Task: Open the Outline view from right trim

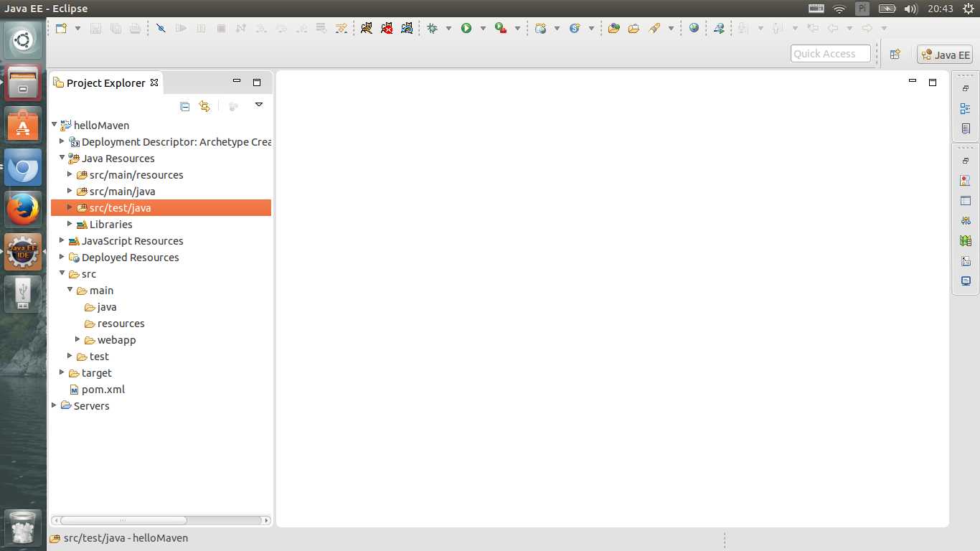Action: (x=966, y=108)
